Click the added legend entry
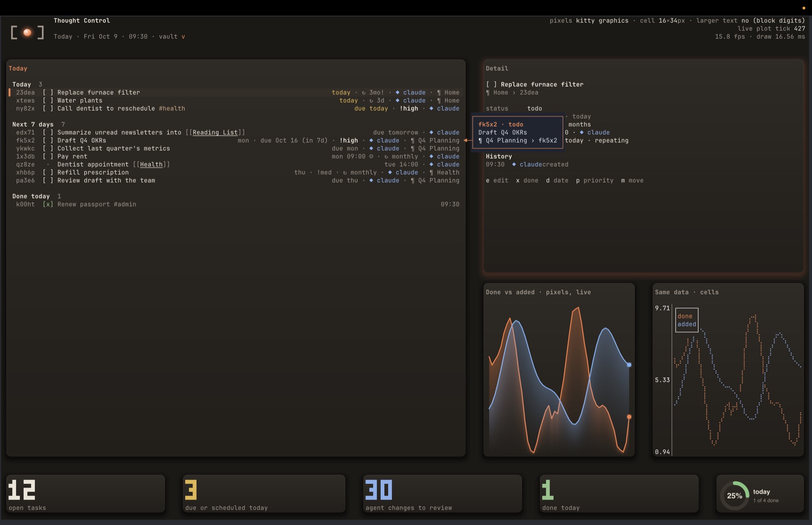The width and height of the screenshot is (812, 525). [687, 324]
